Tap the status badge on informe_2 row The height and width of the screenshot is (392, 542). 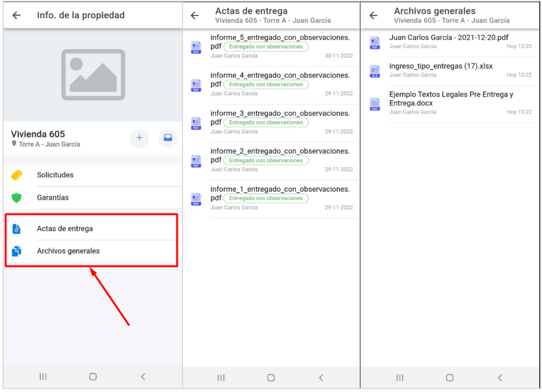pyautogui.click(x=266, y=161)
